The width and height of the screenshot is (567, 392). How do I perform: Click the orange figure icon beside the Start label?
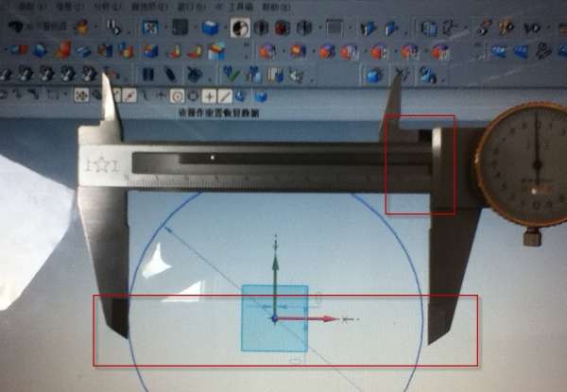pos(81,27)
